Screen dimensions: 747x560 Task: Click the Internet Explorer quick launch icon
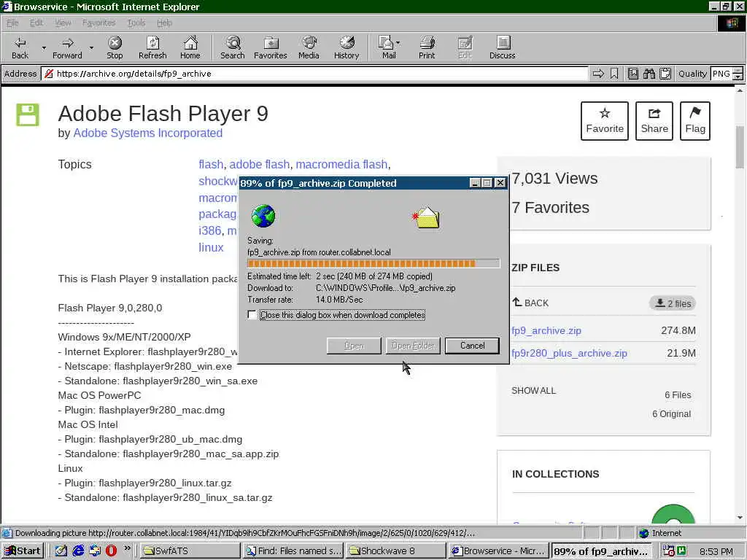(78, 551)
